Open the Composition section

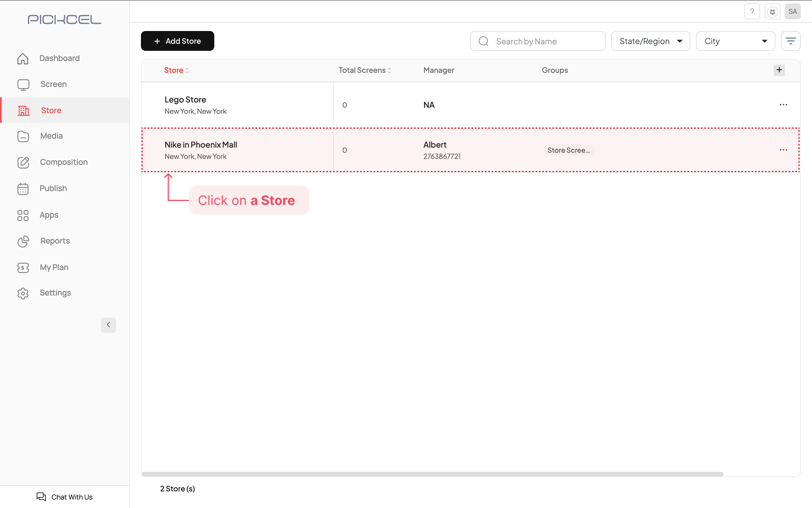[x=64, y=162]
